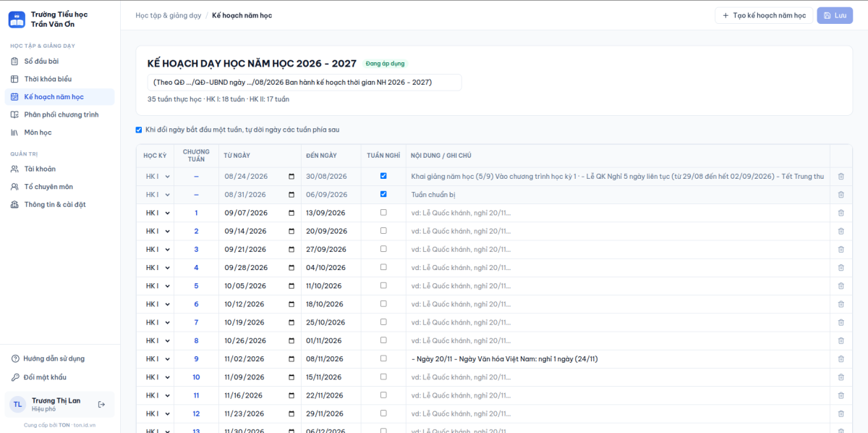Expand the HK I dropdown in week 8
Image resolution: width=868 pixels, height=433 pixels.
coord(157,340)
